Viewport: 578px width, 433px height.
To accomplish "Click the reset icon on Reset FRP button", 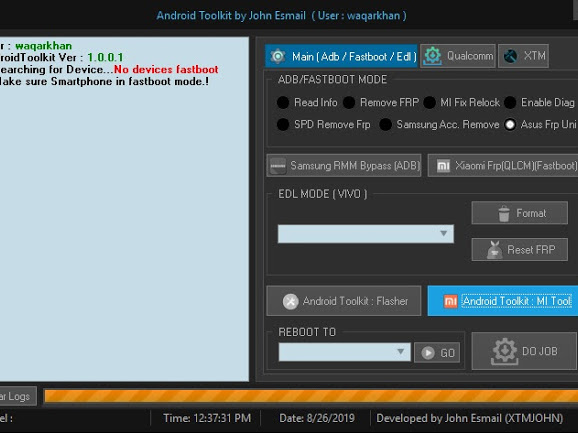I will [x=494, y=249].
